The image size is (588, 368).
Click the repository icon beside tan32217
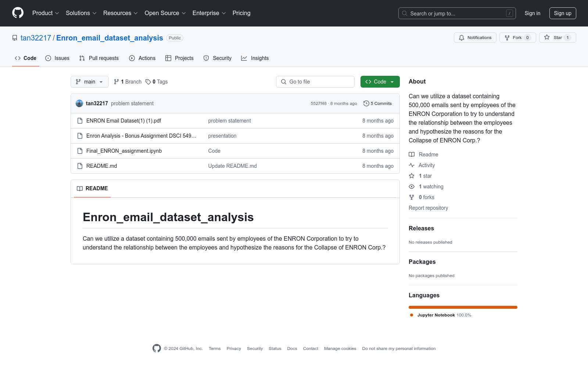(15, 38)
